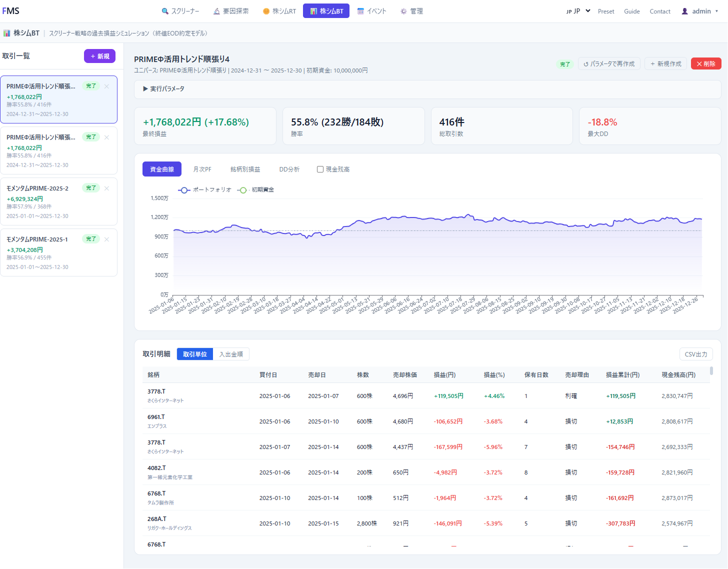Viewport: 728px width, 569px height.
Task: Switch to the DD分析 tab
Action: pyautogui.click(x=289, y=169)
